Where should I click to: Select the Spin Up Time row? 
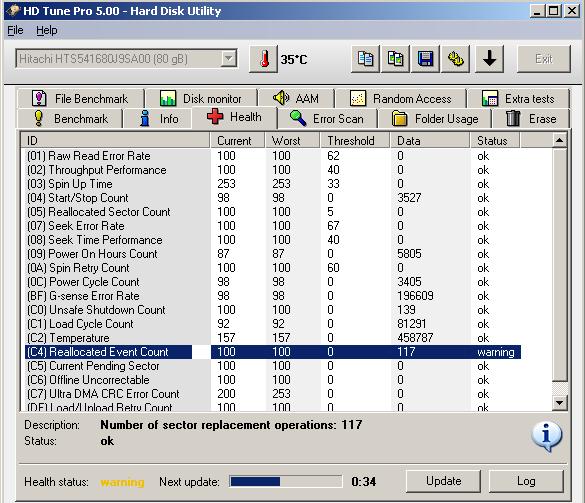pos(272,184)
